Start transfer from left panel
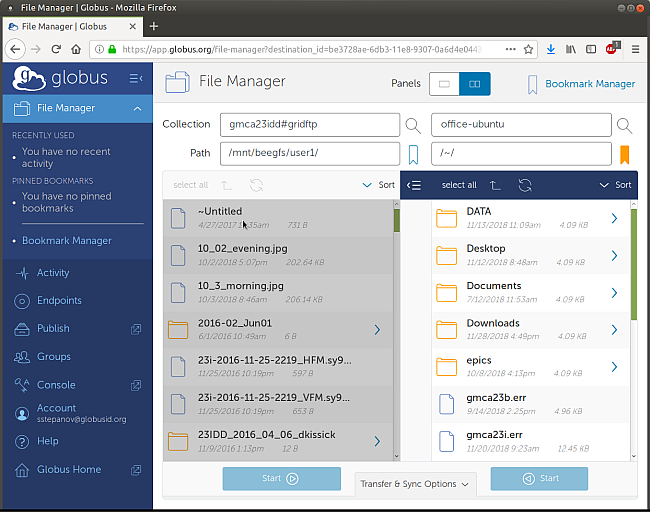 point(282,479)
